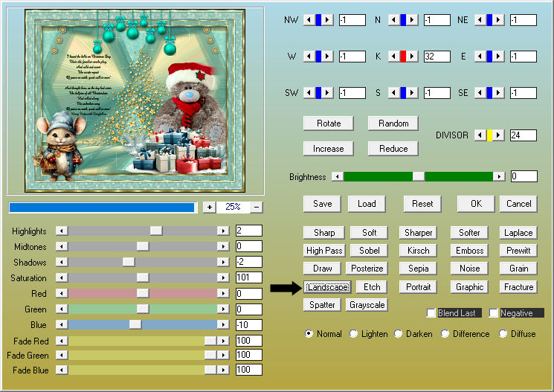This screenshot has width=554, height=392.
Task: Decrease SE value with left arrow
Action: click(x=480, y=93)
